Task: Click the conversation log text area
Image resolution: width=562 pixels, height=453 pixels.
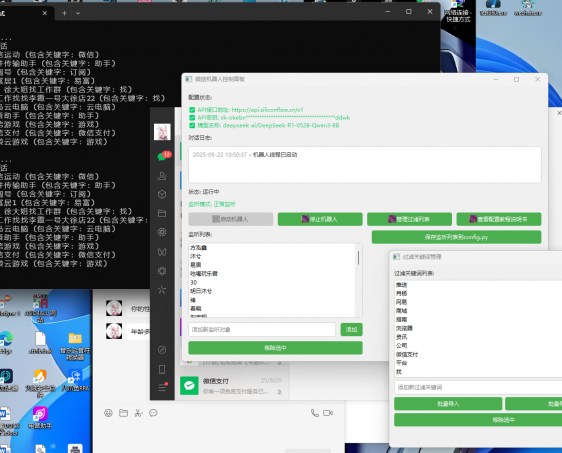Action: coord(365,164)
